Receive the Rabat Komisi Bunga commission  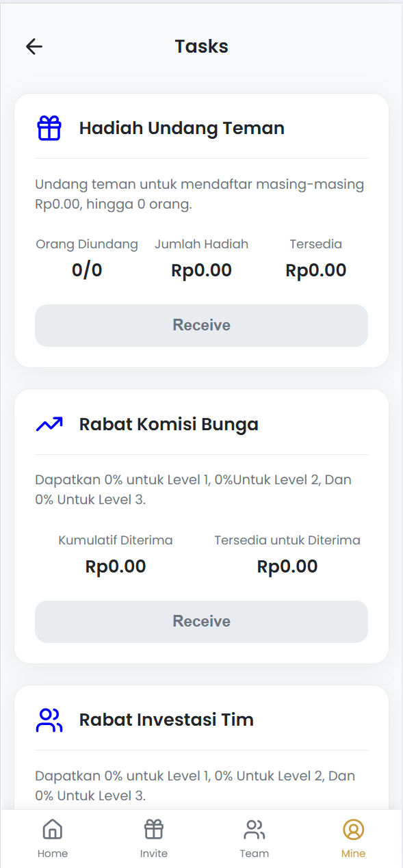[201, 622]
